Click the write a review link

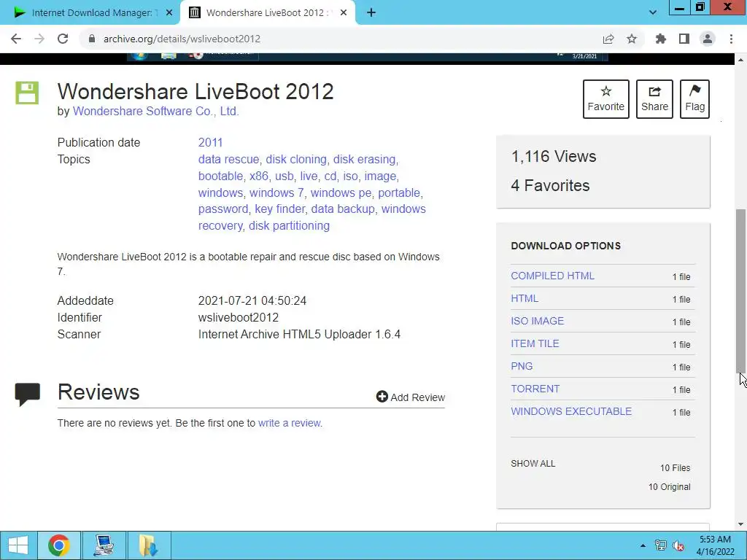(289, 423)
